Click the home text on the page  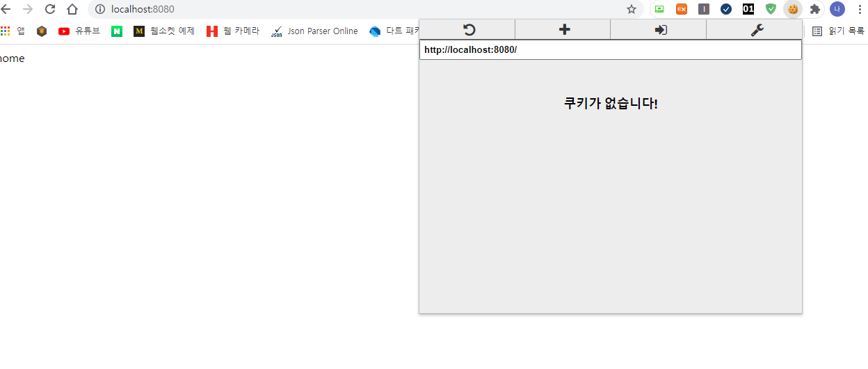coord(11,58)
